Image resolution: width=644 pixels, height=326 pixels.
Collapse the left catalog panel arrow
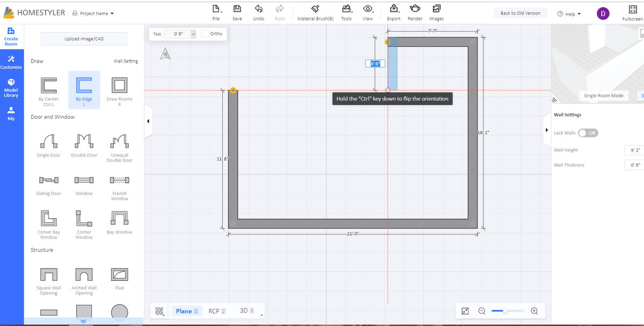tap(148, 121)
